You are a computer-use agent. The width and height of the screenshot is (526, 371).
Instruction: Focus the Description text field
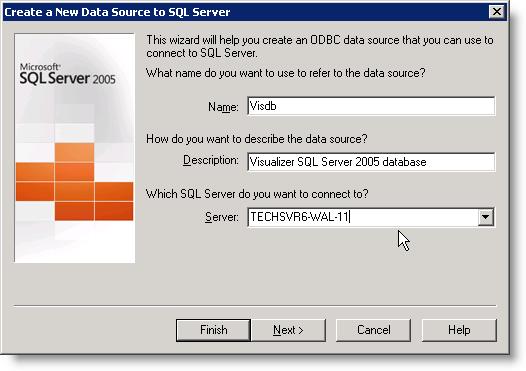(x=371, y=162)
